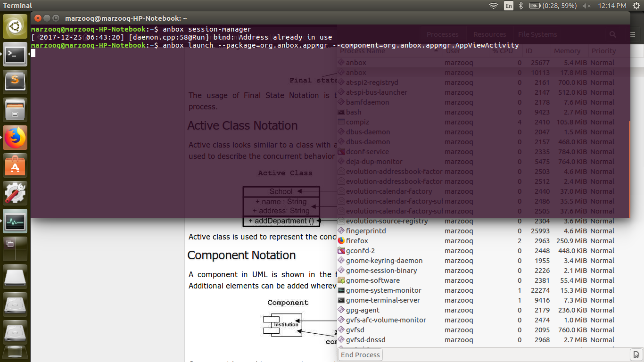Click the End Process button
Image resolution: width=644 pixels, height=362 pixels.
tap(360, 354)
